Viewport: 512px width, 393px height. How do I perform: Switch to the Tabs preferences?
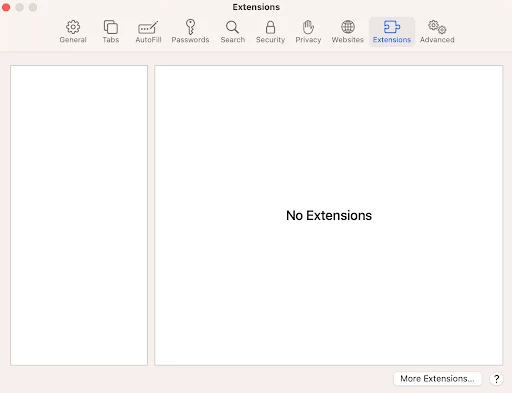point(111,32)
